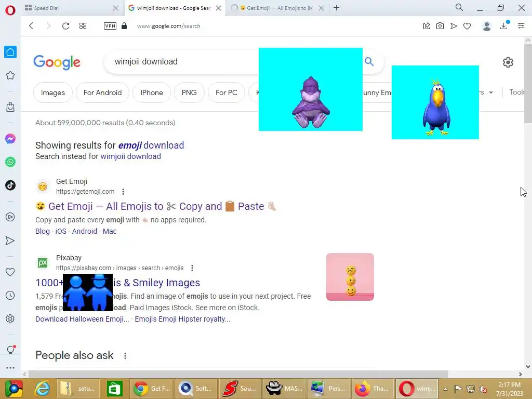This screenshot has width=532, height=399.
Task: Open Google quick settings gear
Action: point(508,62)
